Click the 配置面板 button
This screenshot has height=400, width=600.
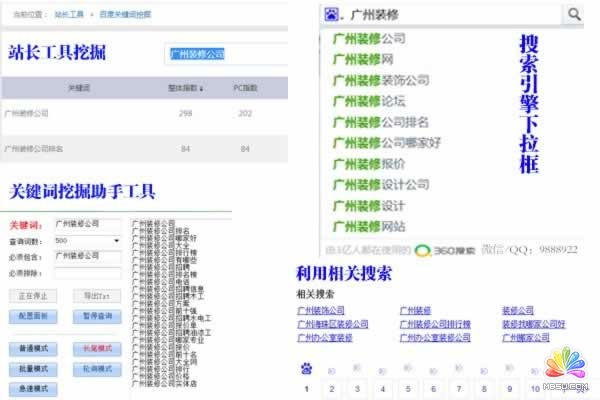point(32,316)
